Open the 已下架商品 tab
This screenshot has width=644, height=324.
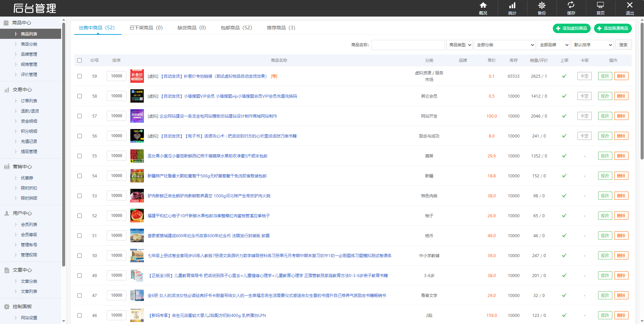pyautogui.click(x=146, y=28)
